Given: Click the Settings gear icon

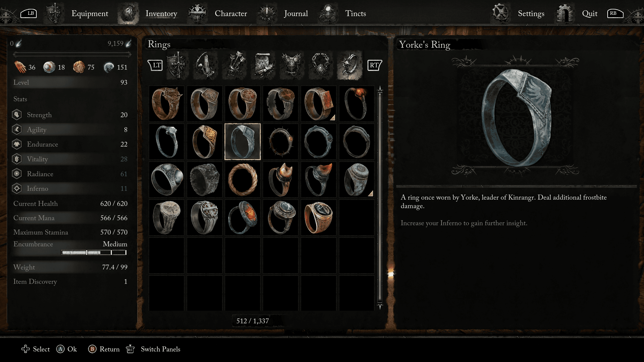Looking at the screenshot, I should coord(500,13).
